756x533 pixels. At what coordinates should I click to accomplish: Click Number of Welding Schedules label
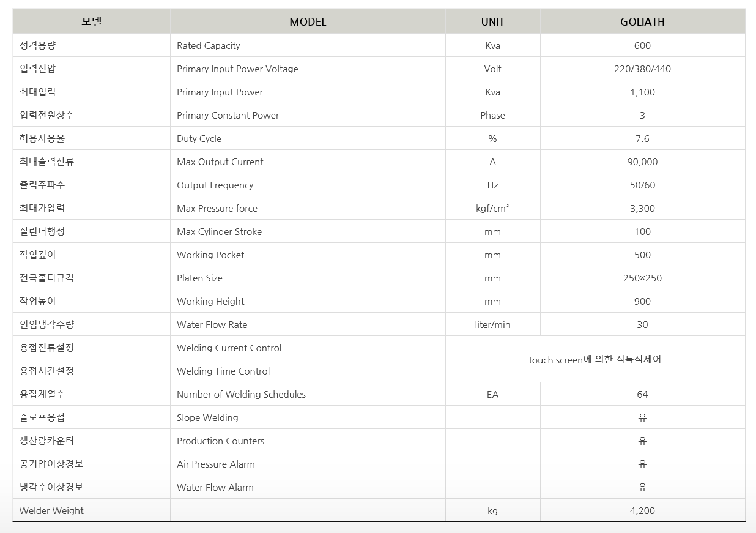241,395
